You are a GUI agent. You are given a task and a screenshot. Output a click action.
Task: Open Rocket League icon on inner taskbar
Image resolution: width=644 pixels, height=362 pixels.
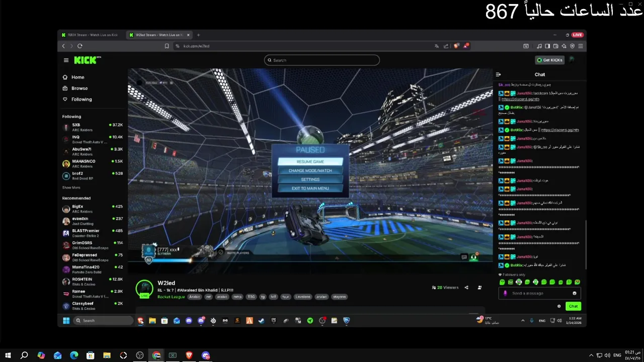pos(347,321)
